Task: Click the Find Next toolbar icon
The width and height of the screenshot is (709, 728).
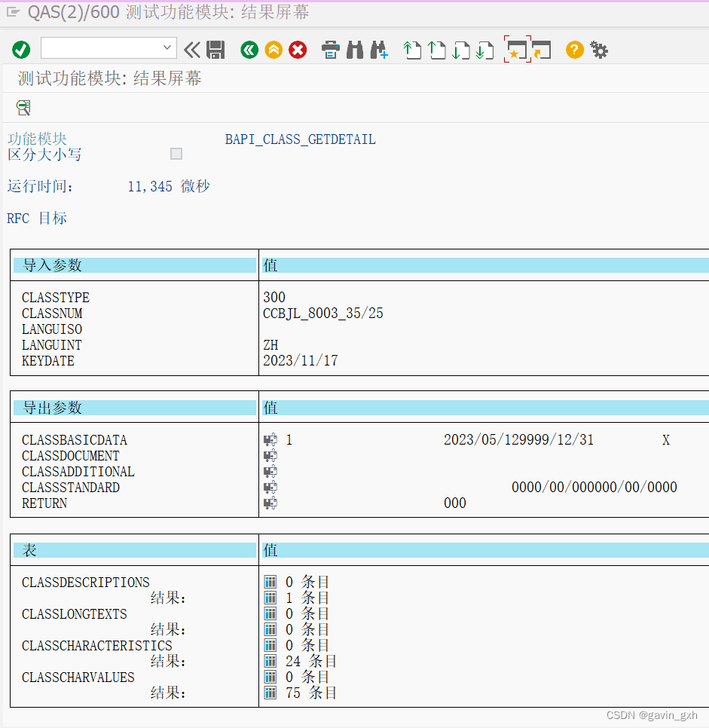Action: click(x=379, y=50)
